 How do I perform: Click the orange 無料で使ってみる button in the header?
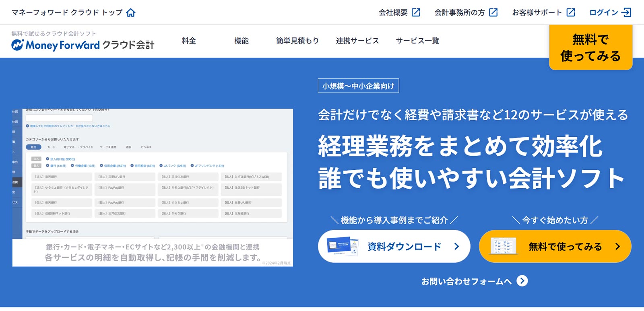(x=590, y=47)
